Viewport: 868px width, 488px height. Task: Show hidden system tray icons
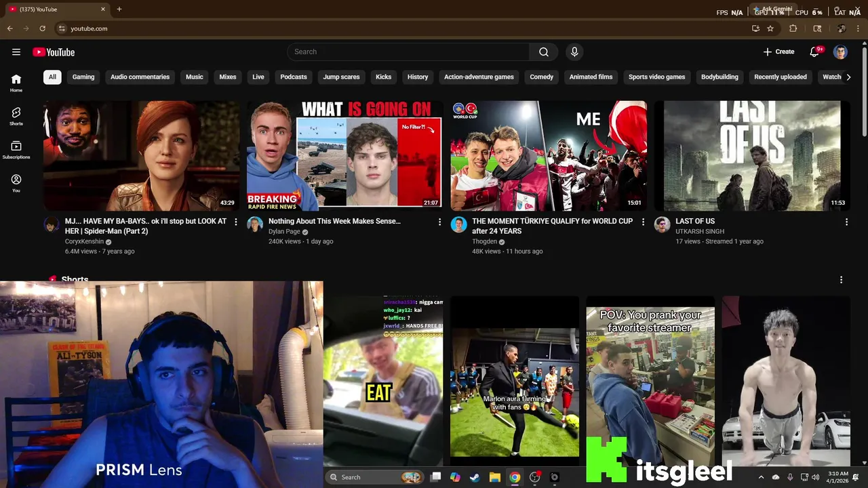(x=761, y=477)
